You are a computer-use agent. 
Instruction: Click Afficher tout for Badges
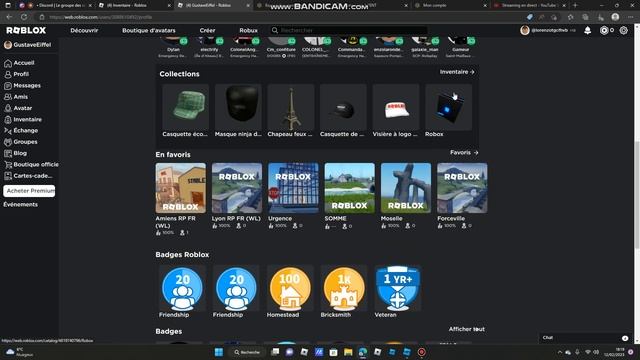467,329
